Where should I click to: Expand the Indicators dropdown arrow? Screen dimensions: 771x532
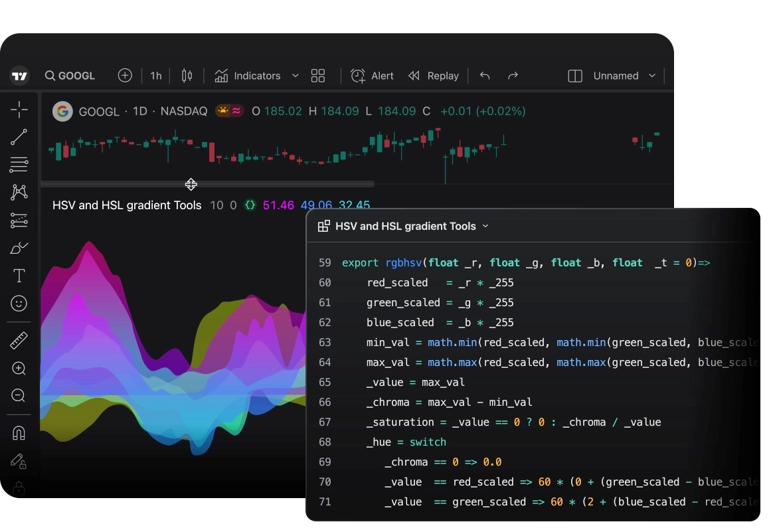[x=296, y=76]
